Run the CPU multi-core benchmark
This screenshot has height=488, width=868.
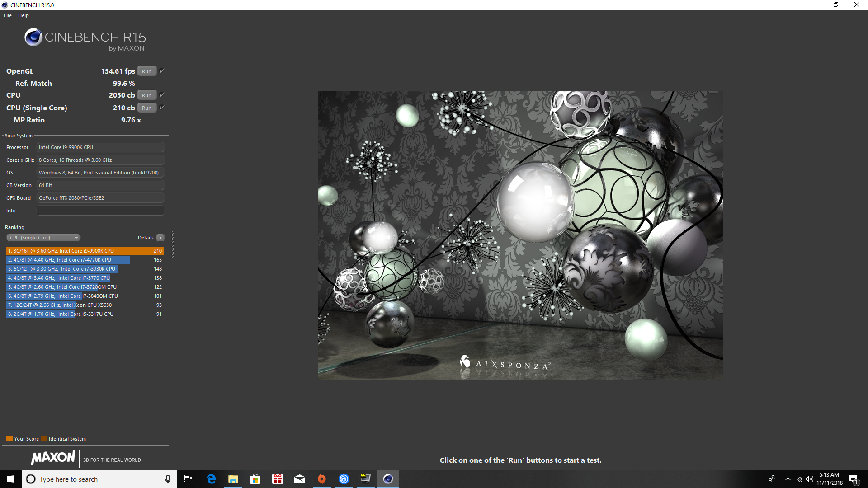(x=146, y=95)
